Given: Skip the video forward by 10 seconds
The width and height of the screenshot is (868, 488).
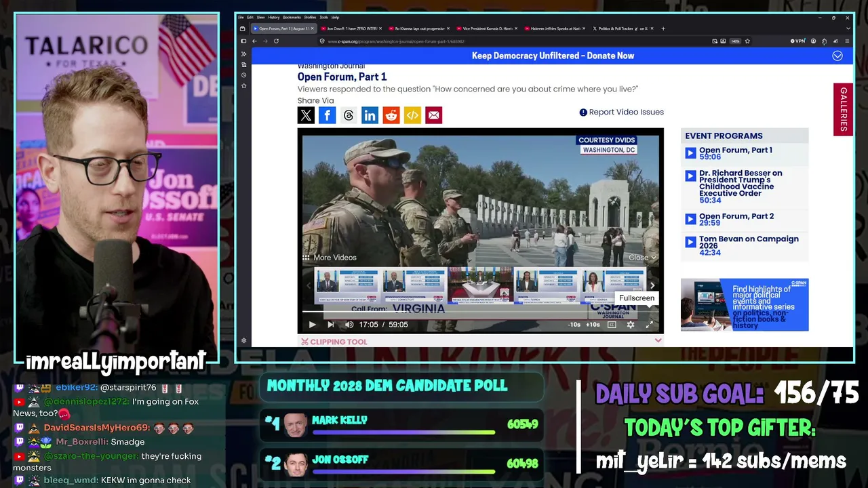Looking at the screenshot, I should (x=593, y=325).
